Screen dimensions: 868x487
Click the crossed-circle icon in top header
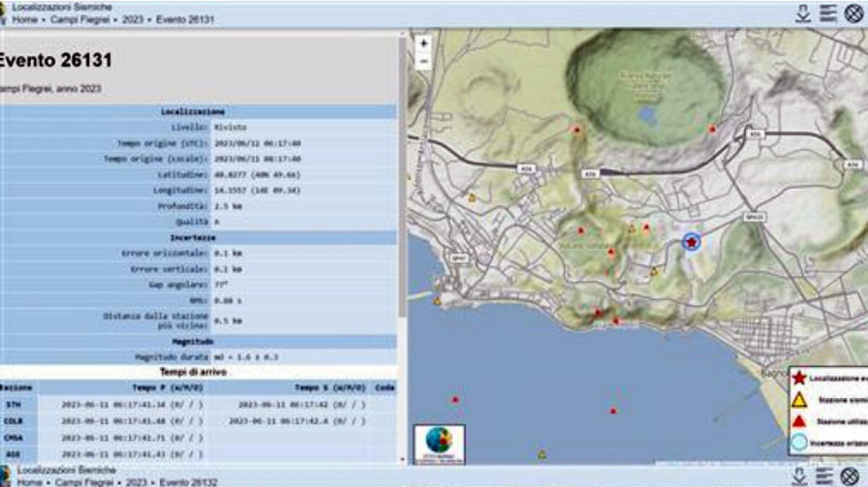(854, 13)
